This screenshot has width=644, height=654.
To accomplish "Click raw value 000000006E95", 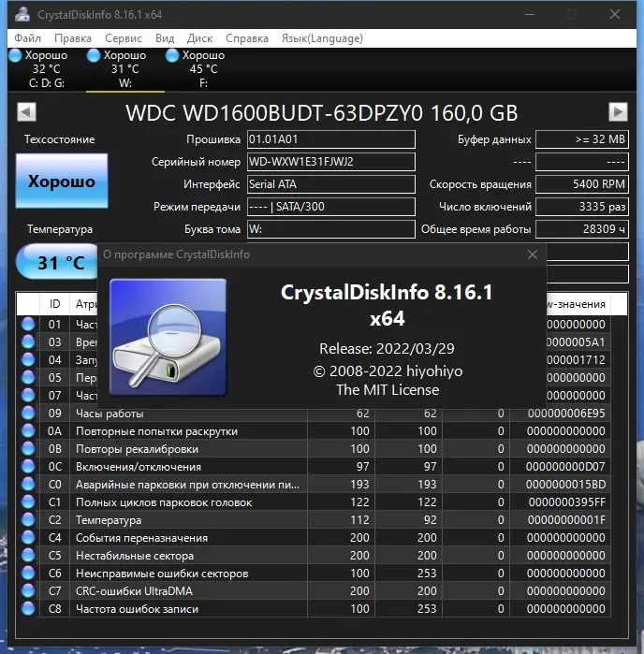I will point(566,414).
